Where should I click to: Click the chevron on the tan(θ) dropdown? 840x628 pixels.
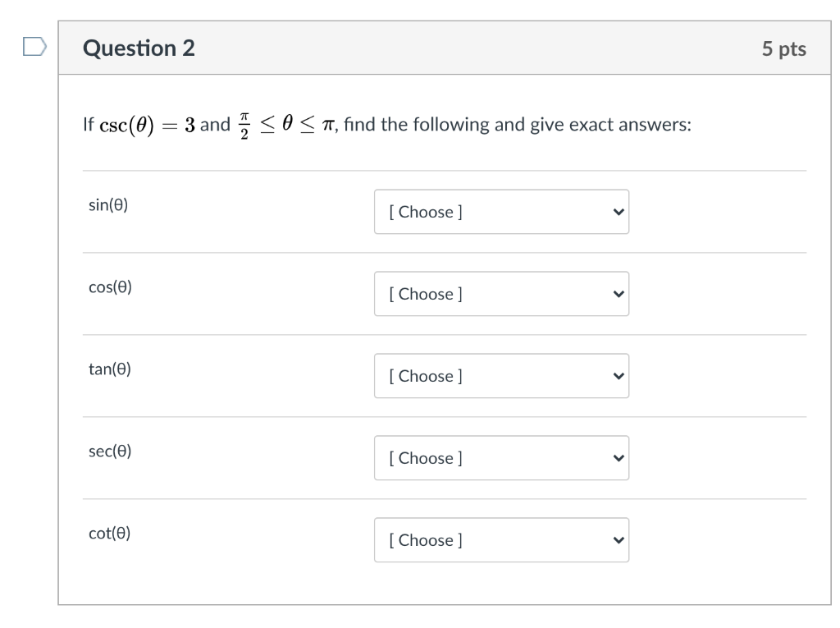[x=618, y=376]
